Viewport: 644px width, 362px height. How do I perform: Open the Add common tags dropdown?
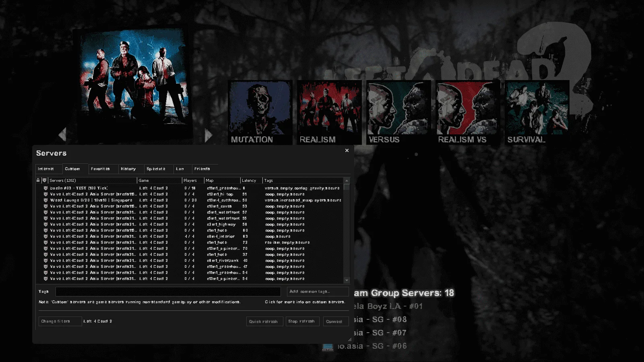pos(318,292)
